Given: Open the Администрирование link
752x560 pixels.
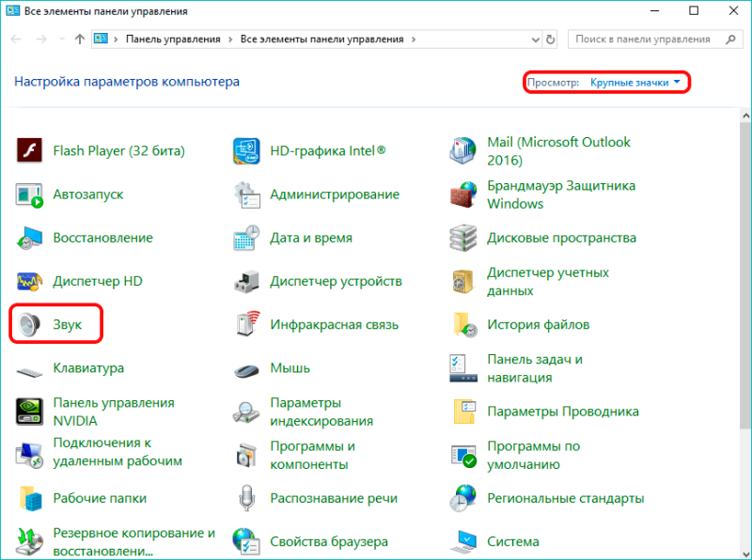Looking at the screenshot, I should [335, 194].
